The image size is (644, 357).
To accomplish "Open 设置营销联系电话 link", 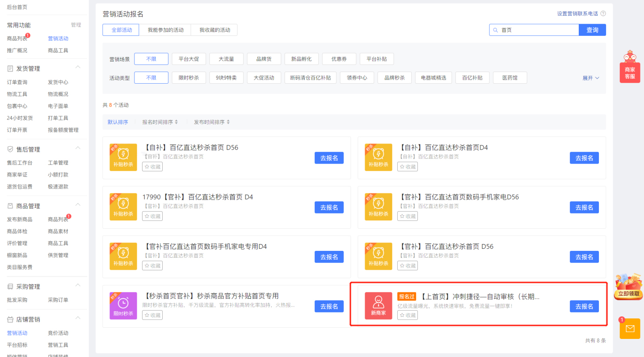I will click(577, 14).
